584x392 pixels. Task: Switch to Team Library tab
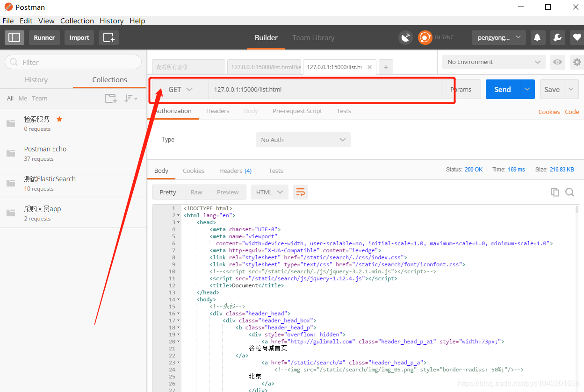click(313, 37)
